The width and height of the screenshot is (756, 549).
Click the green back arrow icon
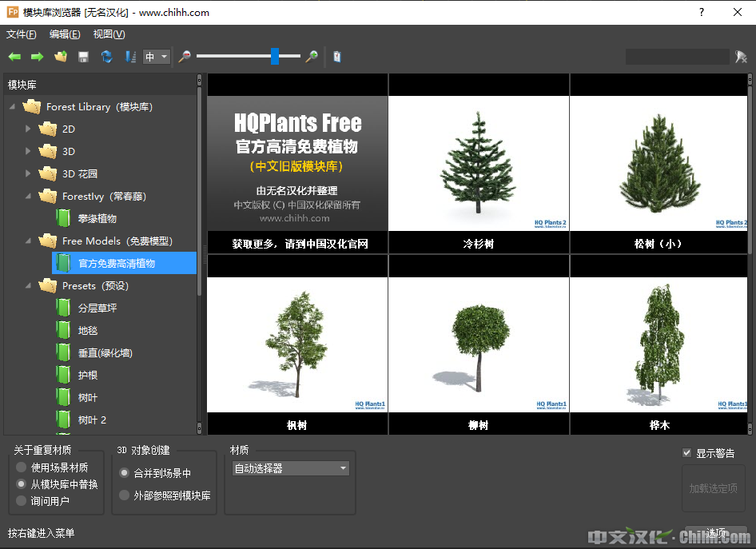(14, 57)
